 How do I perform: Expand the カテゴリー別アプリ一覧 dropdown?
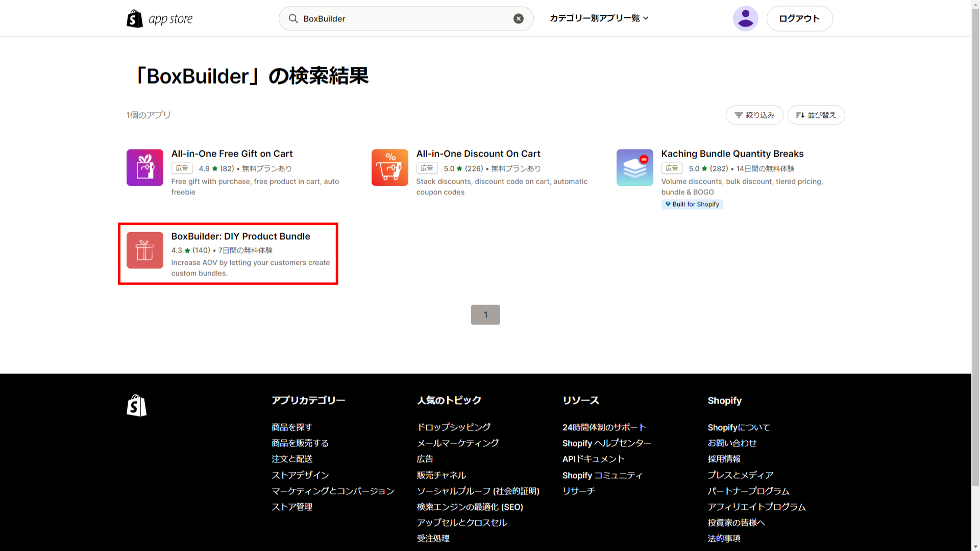pos(599,18)
